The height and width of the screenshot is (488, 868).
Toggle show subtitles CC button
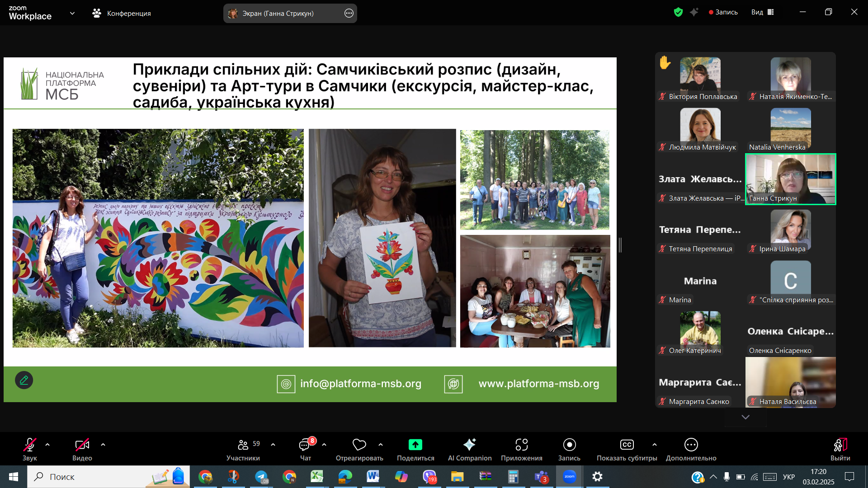pos(627,445)
